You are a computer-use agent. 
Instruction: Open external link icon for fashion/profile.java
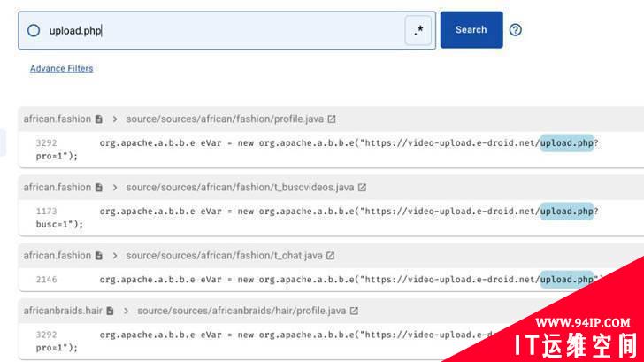point(332,119)
